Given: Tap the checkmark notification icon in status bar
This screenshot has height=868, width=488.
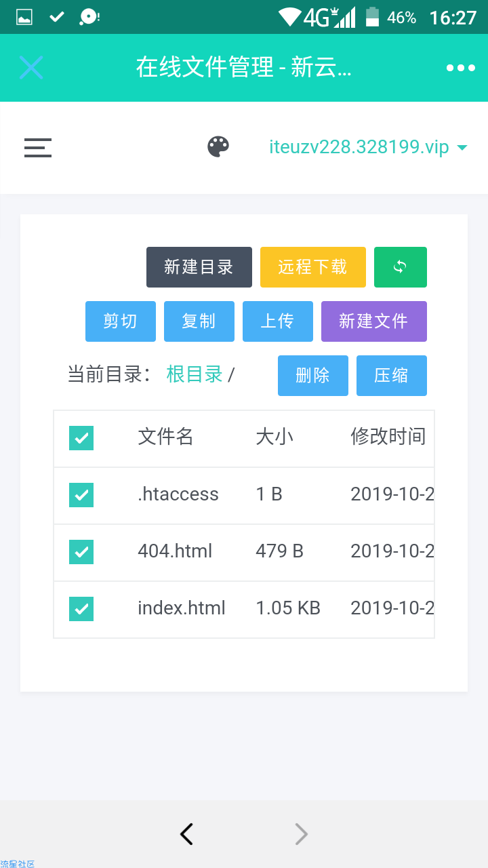Looking at the screenshot, I should tap(57, 17).
